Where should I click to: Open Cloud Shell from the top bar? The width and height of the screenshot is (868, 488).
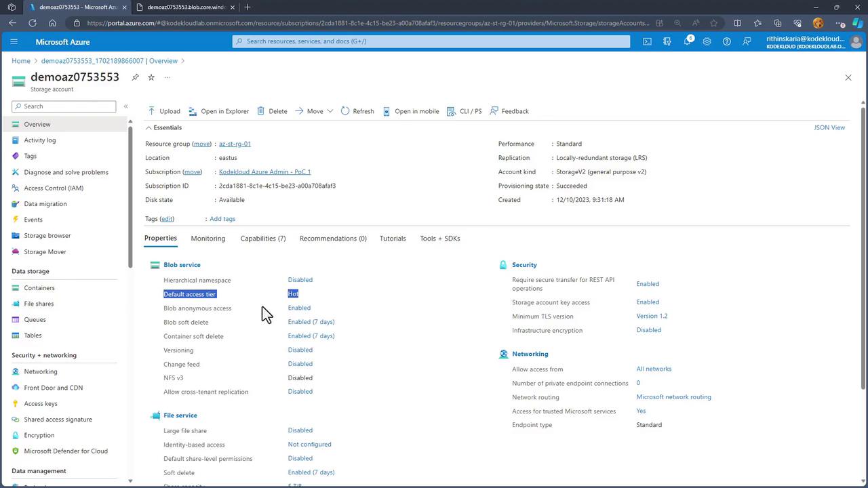pyautogui.click(x=647, y=41)
